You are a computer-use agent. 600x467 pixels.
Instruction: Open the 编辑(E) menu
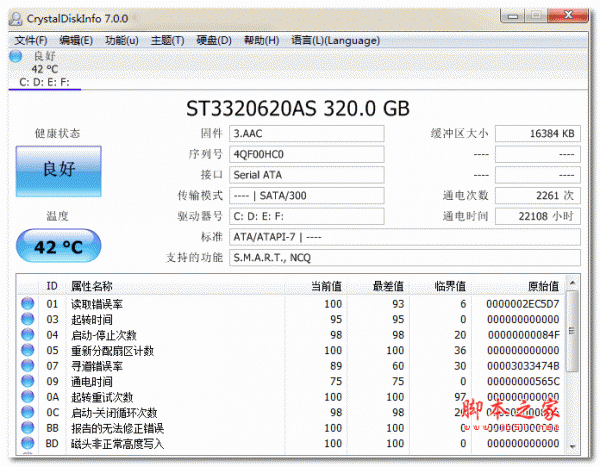(x=76, y=40)
